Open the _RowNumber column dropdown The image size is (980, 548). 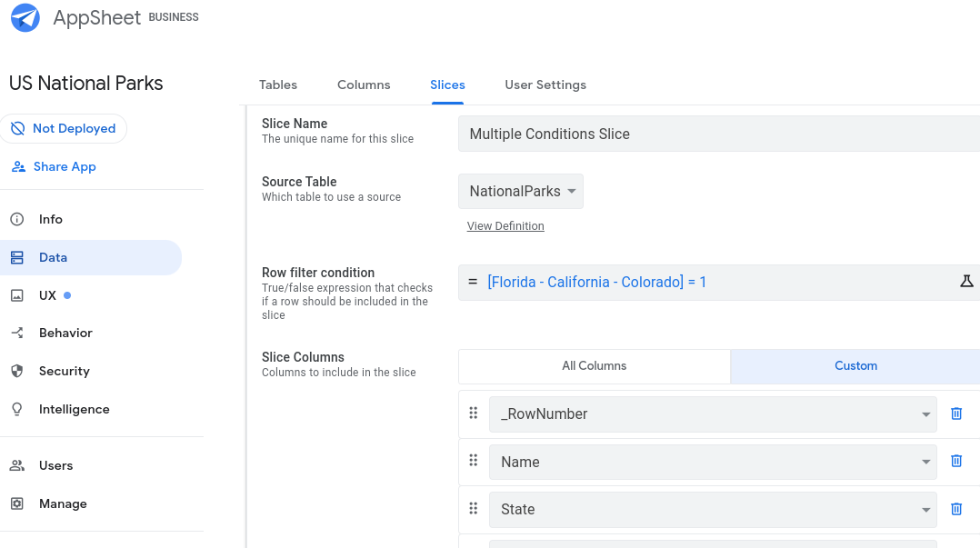pos(713,414)
